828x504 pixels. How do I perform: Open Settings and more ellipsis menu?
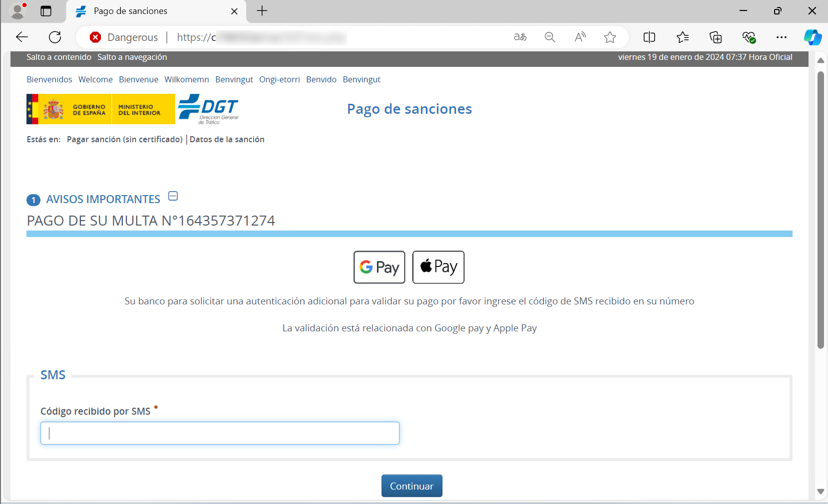pyautogui.click(x=782, y=37)
